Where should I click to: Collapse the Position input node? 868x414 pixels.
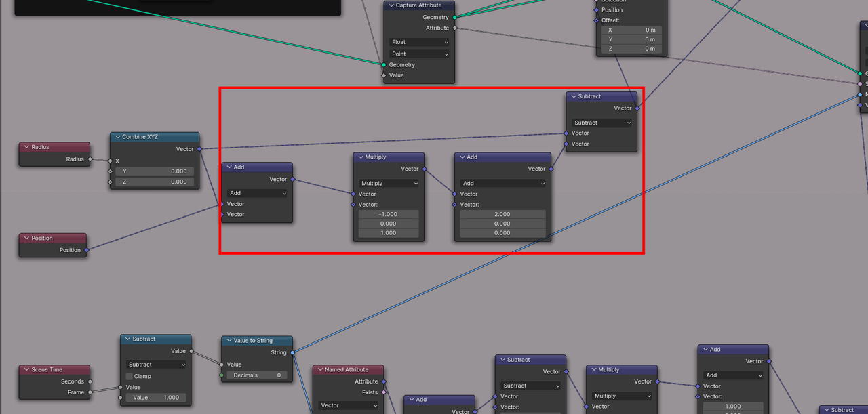click(26, 239)
